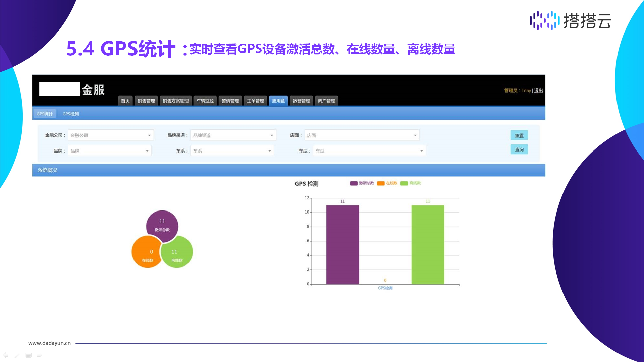Expand the 金融公司 dropdown
Screen dimensions: 644x362
coord(111,135)
